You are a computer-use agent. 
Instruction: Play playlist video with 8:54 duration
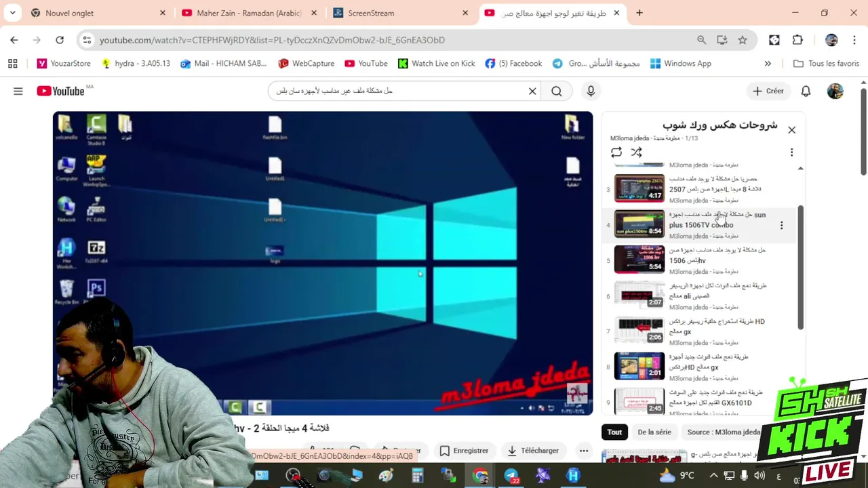(639, 224)
